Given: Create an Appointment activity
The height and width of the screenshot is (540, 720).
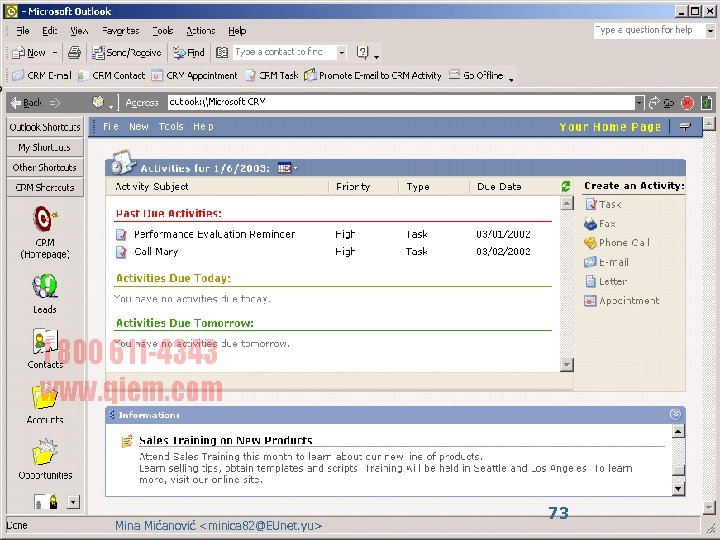Looking at the screenshot, I should pyautogui.click(x=621, y=300).
